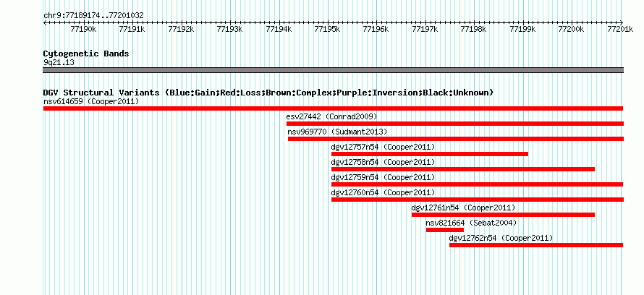Click the dgv12762n54 (Cooper2011) label
The height and width of the screenshot is (295, 644).
tap(501, 238)
